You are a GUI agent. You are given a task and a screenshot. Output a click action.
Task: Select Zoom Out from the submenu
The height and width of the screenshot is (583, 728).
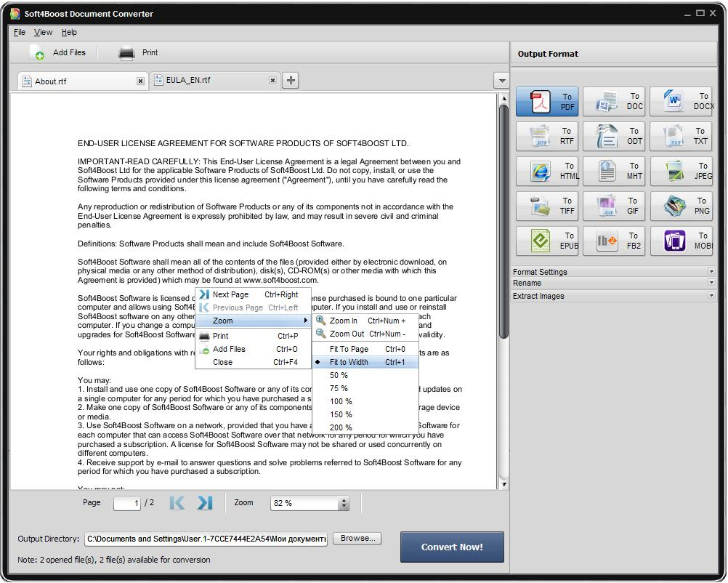coord(365,334)
